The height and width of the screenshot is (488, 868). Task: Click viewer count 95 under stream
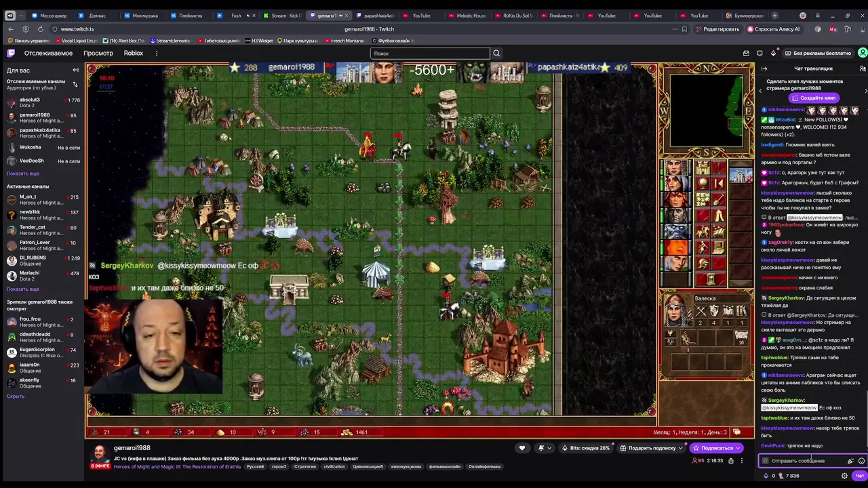(698, 461)
